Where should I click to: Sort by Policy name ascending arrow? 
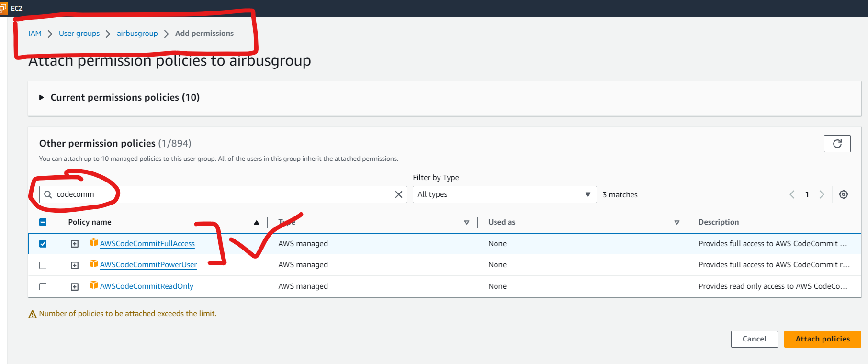coord(257,222)
